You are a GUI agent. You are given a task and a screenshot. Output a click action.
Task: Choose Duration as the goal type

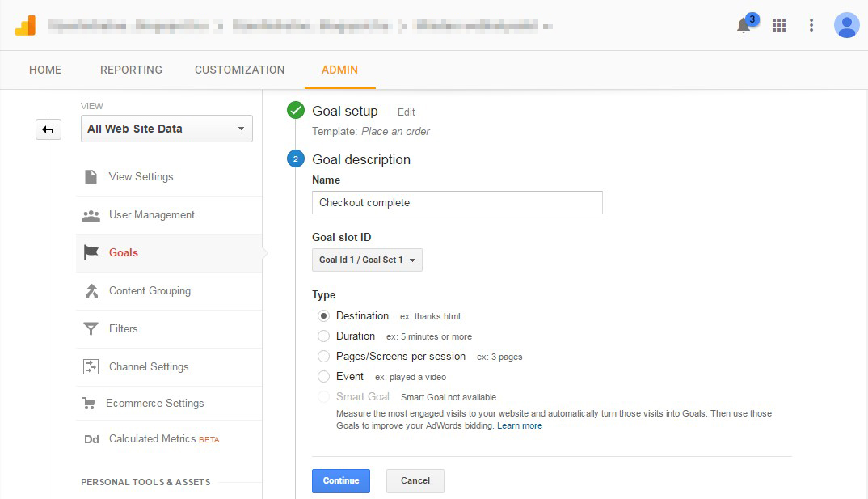323,336
